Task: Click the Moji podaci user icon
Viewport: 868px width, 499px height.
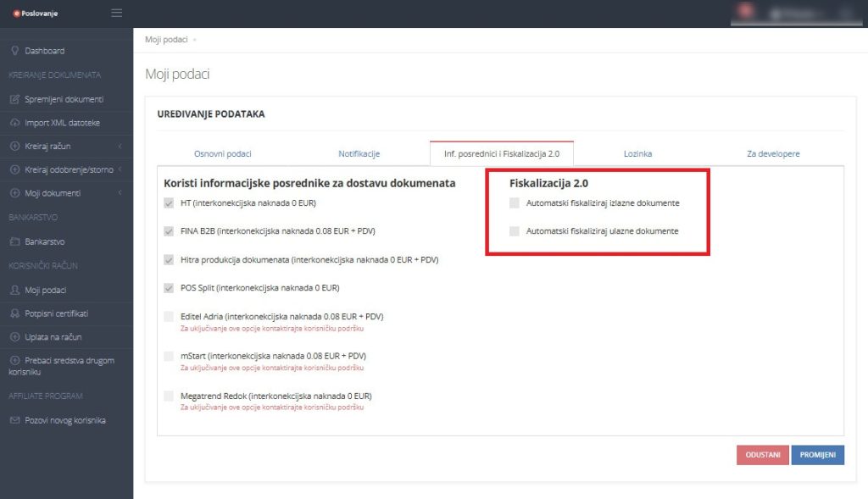Action: (x=14, y=290)
